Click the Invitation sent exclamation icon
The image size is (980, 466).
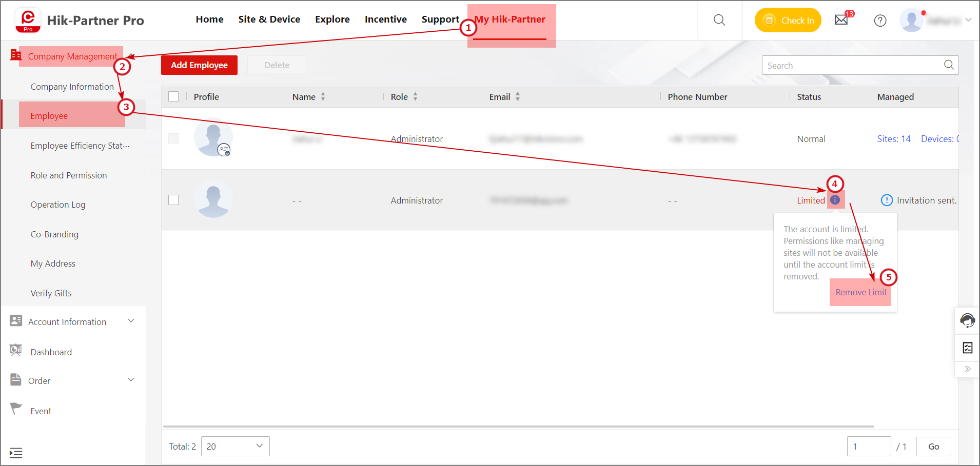[887, 200]
